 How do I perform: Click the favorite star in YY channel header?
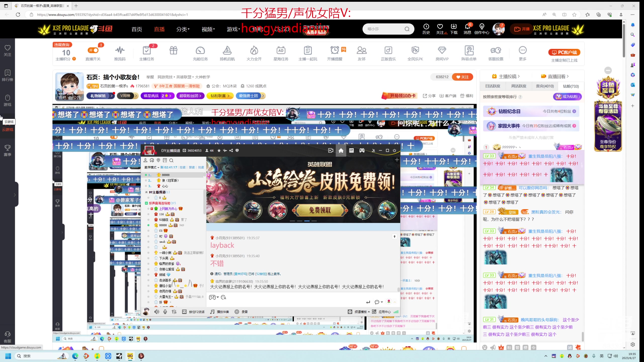click(219, 150)
